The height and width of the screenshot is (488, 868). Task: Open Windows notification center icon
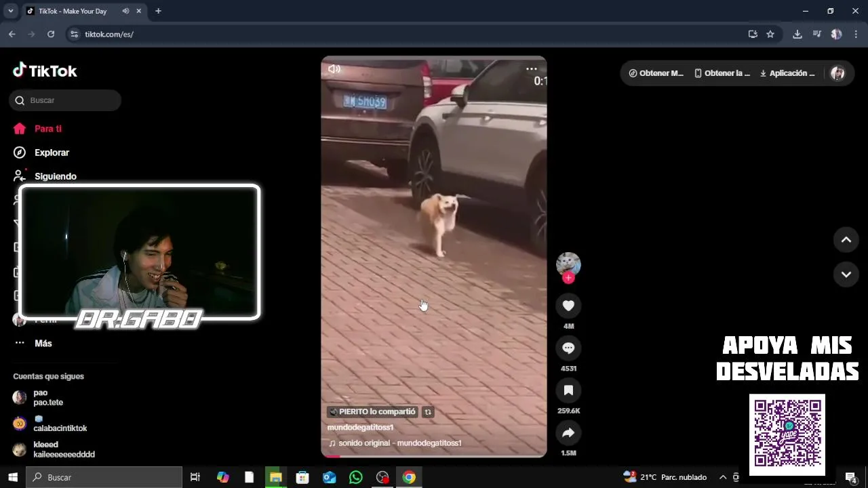pos(851,477)
